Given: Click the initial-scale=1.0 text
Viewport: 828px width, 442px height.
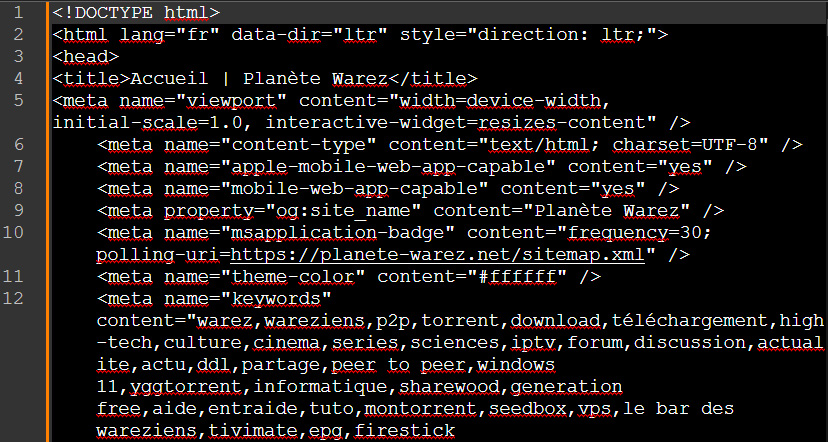Looking at the screenshot, I should (147, 123).
